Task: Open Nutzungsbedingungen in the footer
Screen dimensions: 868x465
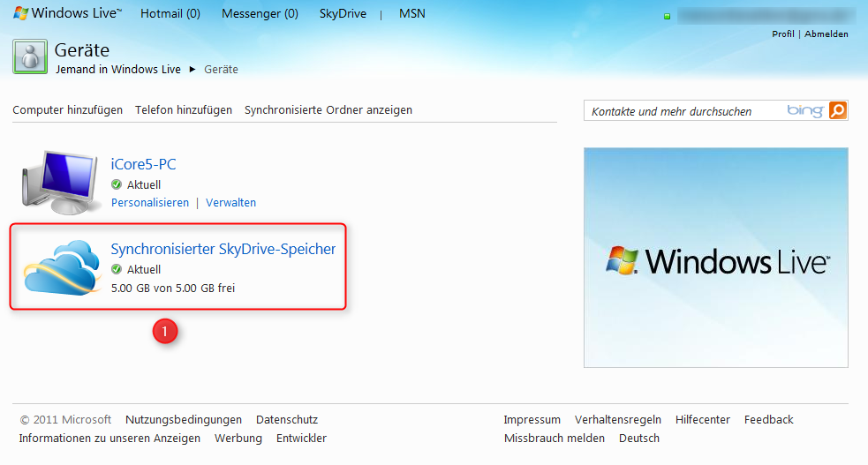Action: pos(184,420)
